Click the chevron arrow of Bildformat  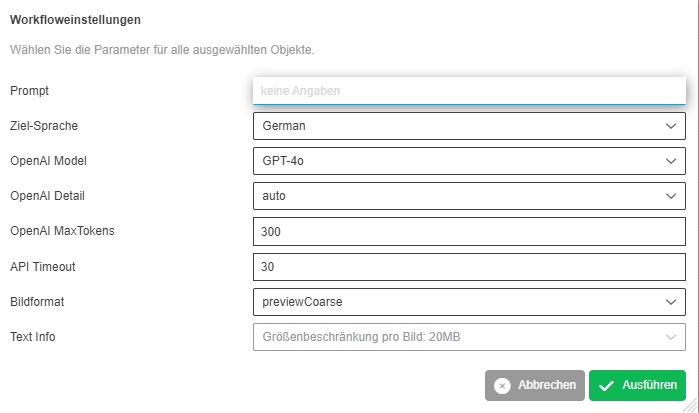click(671, 301)
